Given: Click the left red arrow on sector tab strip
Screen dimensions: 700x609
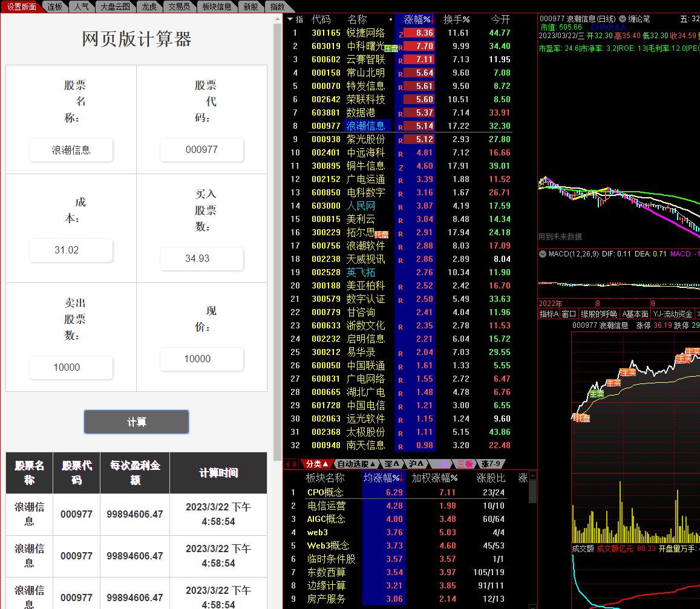Looking at the screenshot, I should pyautogui.click(x=287, y=463).
